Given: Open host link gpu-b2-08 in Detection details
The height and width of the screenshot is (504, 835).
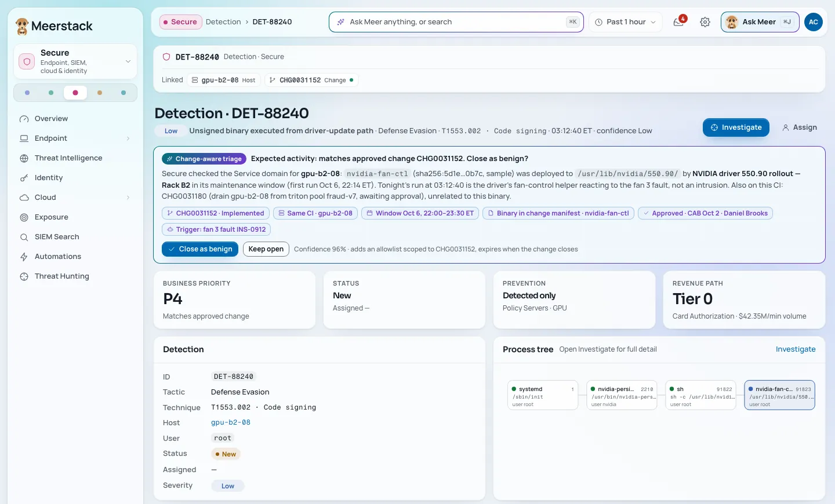Looking at the screenshot, I should click(x=231, y=423).
